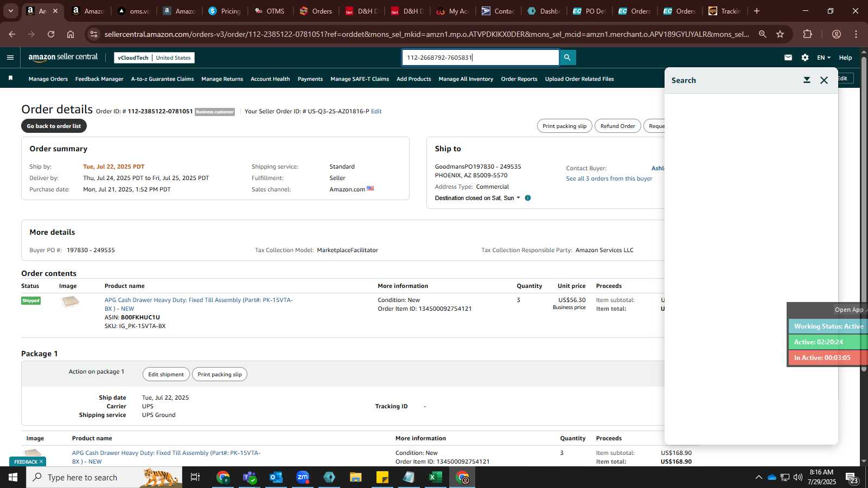This screenshot has height=488, width=868.
Task: Open Task View on the taskbar
Action: [195, 477]
